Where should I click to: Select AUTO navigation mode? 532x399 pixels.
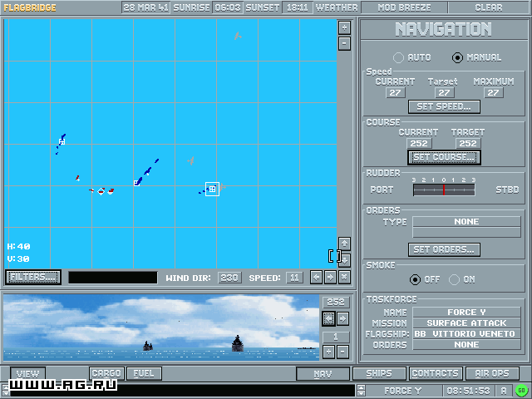(x=398, y=57)
